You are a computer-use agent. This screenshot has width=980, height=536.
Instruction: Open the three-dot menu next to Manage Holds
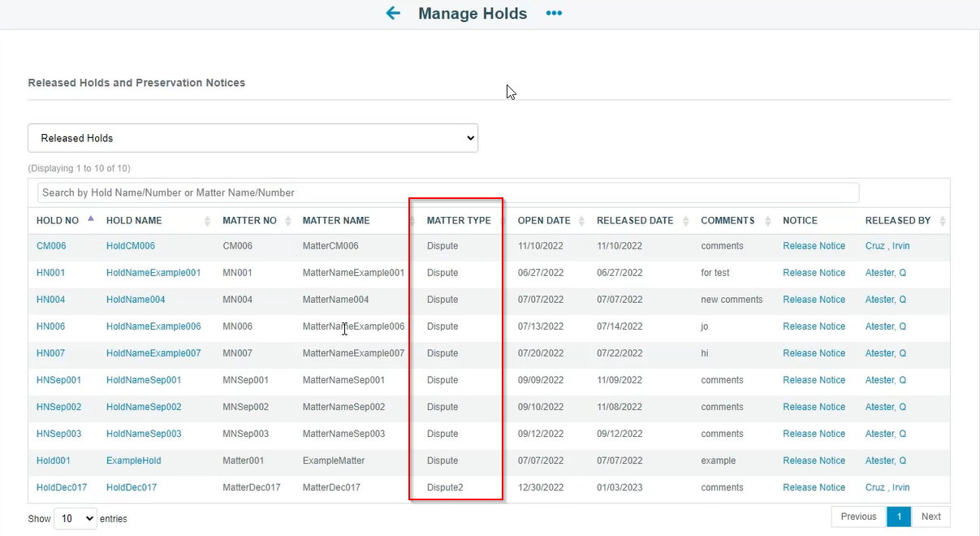coord(554,13)
